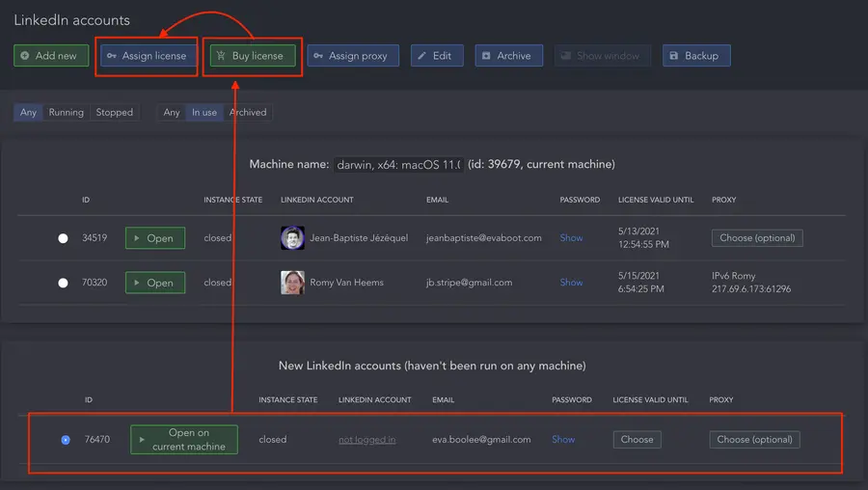Click the Edit button
Screen dimensions: 868x490
point(437,55)
